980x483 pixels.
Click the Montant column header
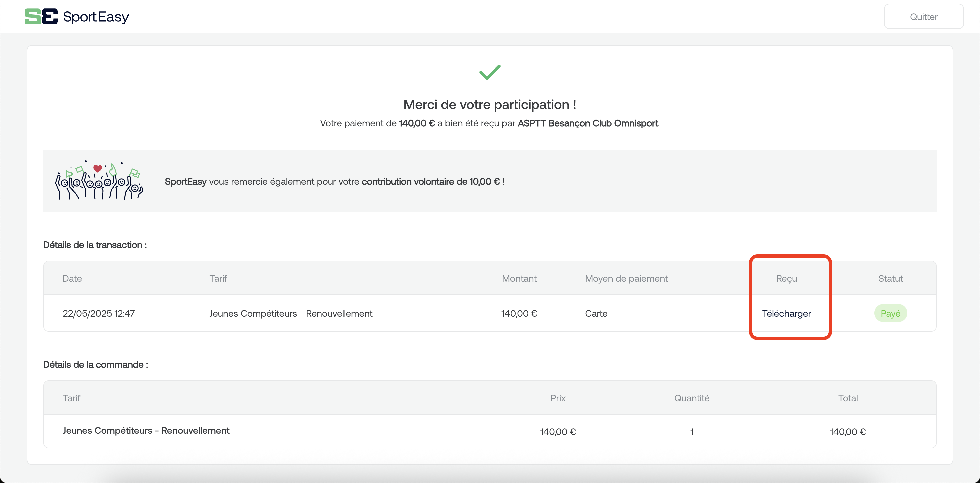coord(519,279)
